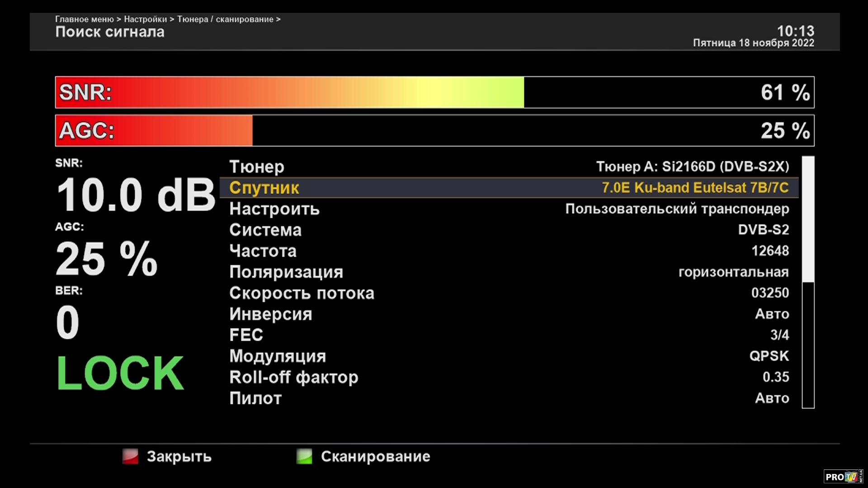Change the FEC value 3/4
This screenshot has height=488, width=868.
point(779,335)
